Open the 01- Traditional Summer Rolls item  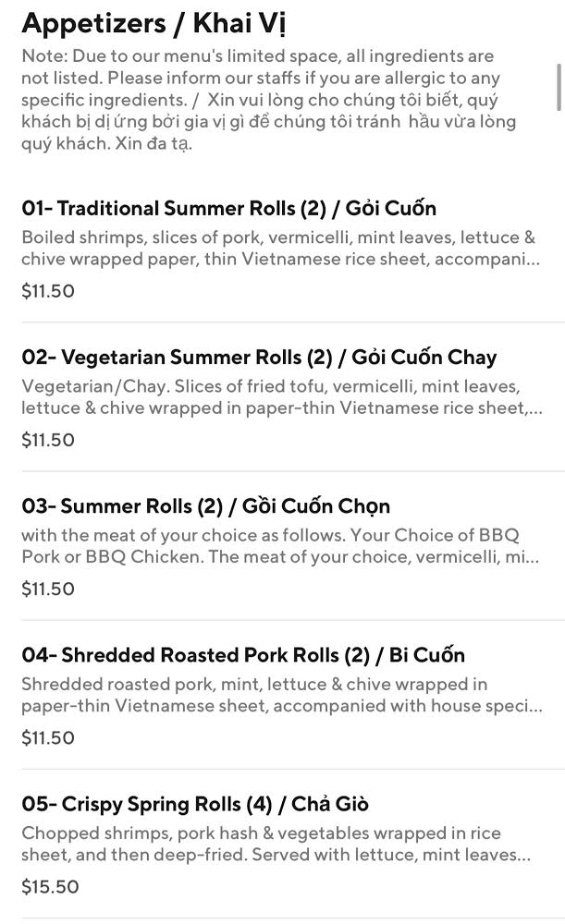(228, 209)
